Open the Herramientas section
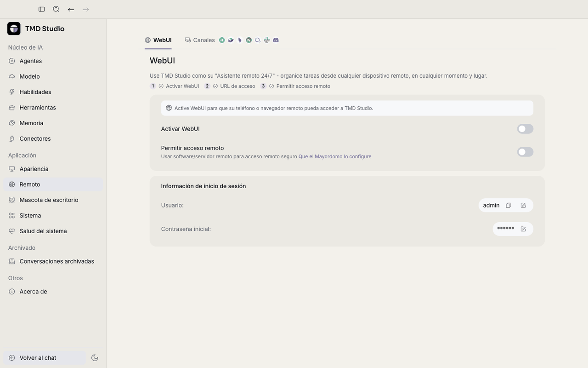 point(53,108)
